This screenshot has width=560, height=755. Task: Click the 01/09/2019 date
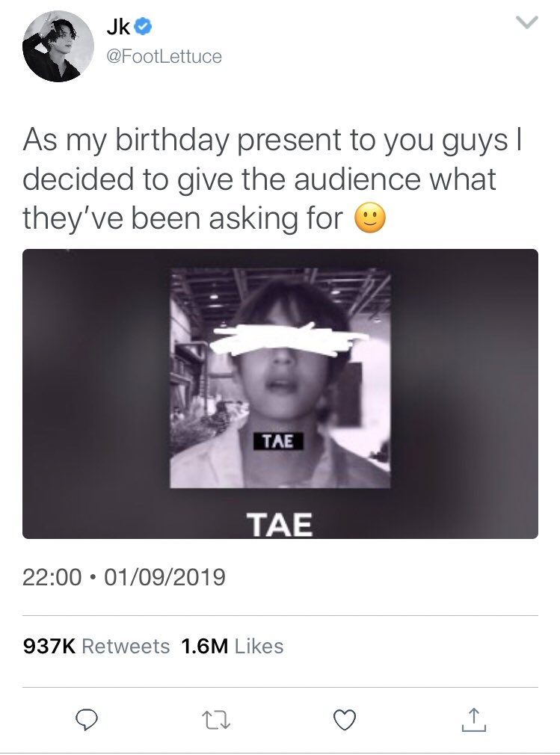[164, 577]
